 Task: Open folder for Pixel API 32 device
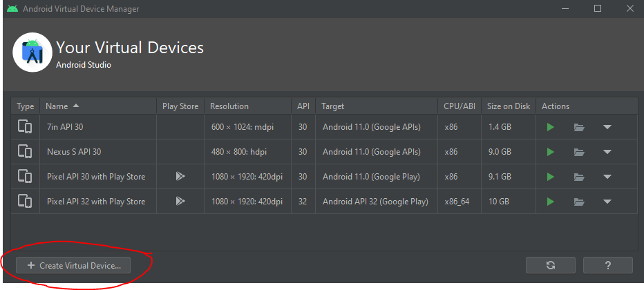(x=579, y=202)
